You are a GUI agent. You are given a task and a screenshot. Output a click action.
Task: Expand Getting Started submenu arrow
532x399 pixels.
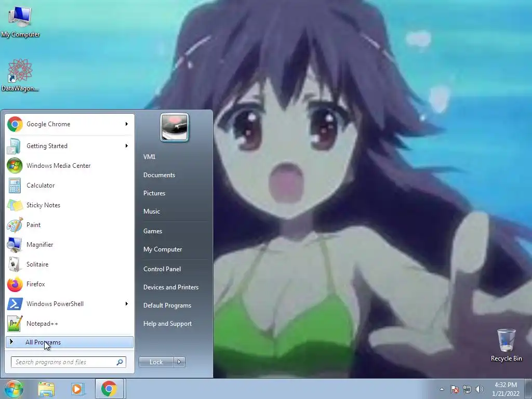point(127,146)
